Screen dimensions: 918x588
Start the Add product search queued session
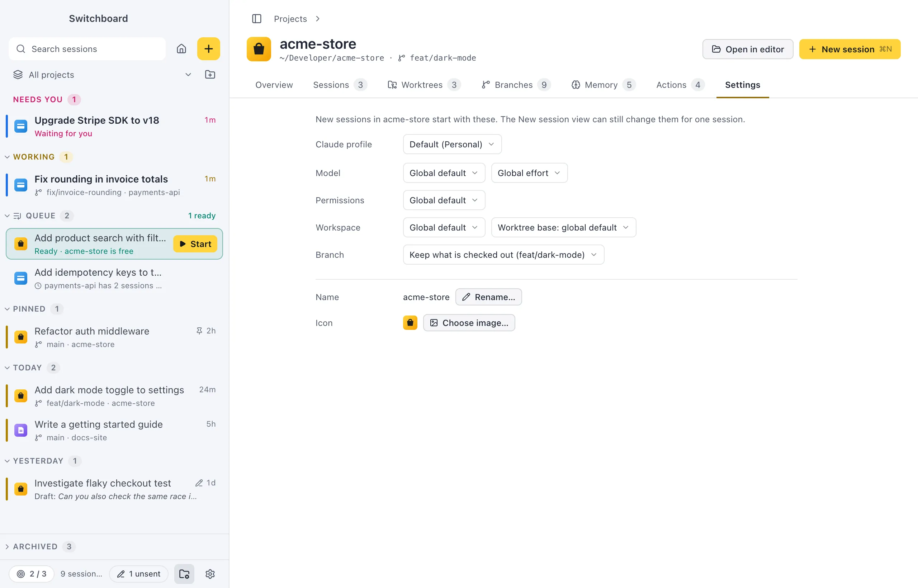point(195,244)
